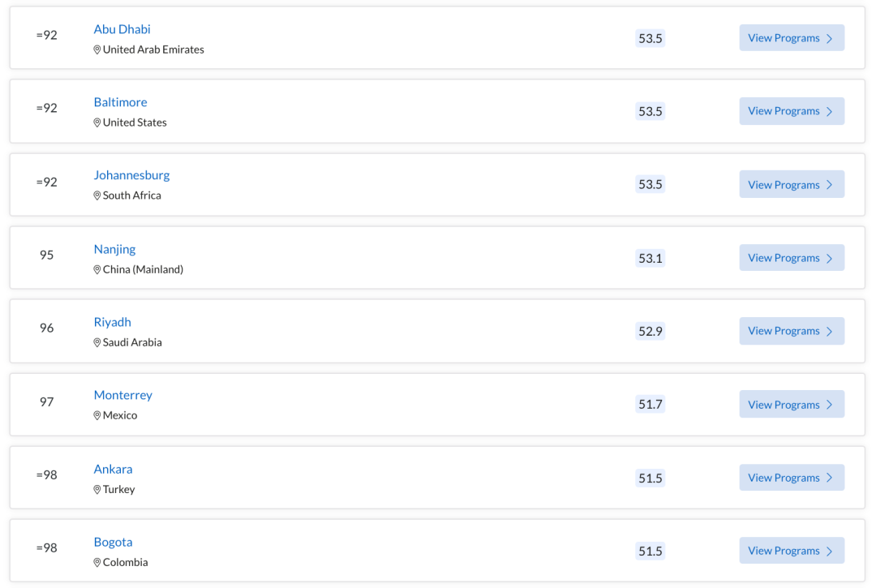This screenshot has width=876, height=588.
Task: Click the location pin next to United Arab Emirates
Action: point(97,49)
